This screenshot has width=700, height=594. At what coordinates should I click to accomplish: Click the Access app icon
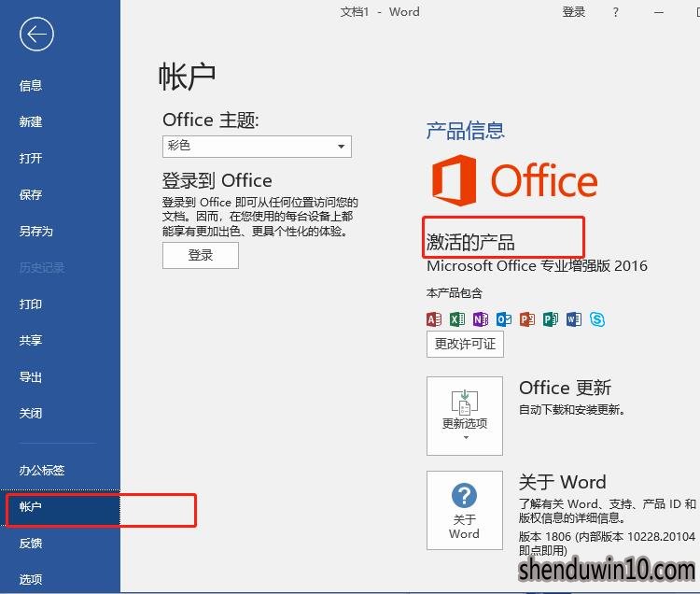point(434,319)
